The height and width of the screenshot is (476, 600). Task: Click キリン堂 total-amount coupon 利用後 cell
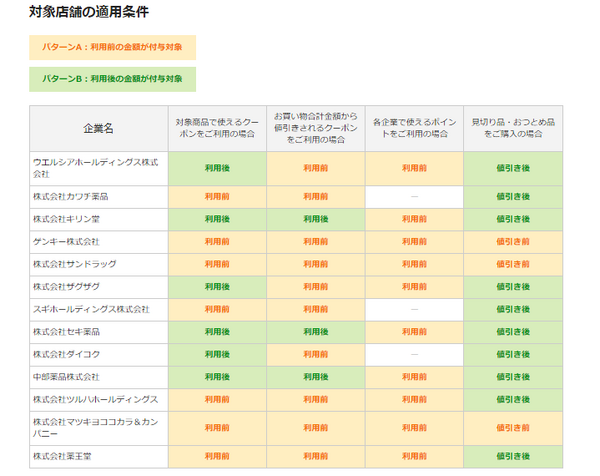[x=316, y=220]
